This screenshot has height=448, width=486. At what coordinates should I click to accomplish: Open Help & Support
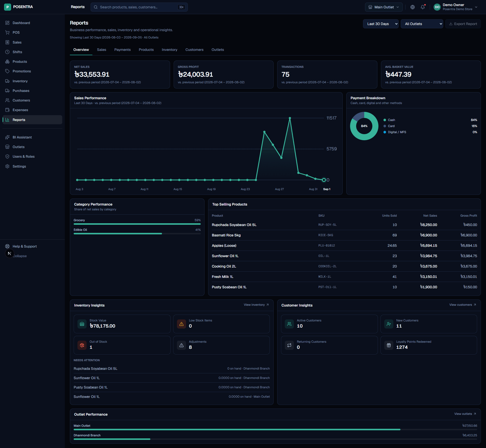(32, 246)
